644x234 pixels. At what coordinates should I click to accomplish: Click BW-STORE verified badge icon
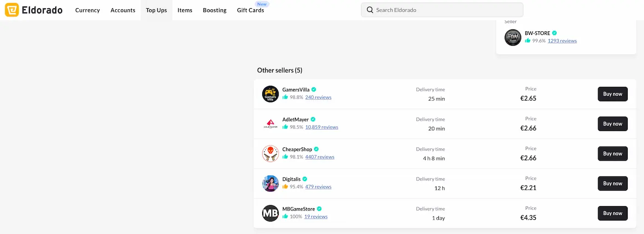click(x=555, y=33)
